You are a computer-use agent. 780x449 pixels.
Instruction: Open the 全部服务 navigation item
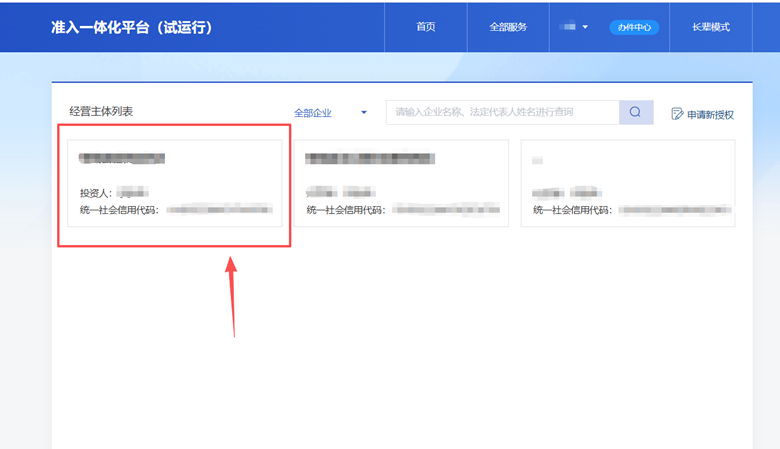[508, 27]
